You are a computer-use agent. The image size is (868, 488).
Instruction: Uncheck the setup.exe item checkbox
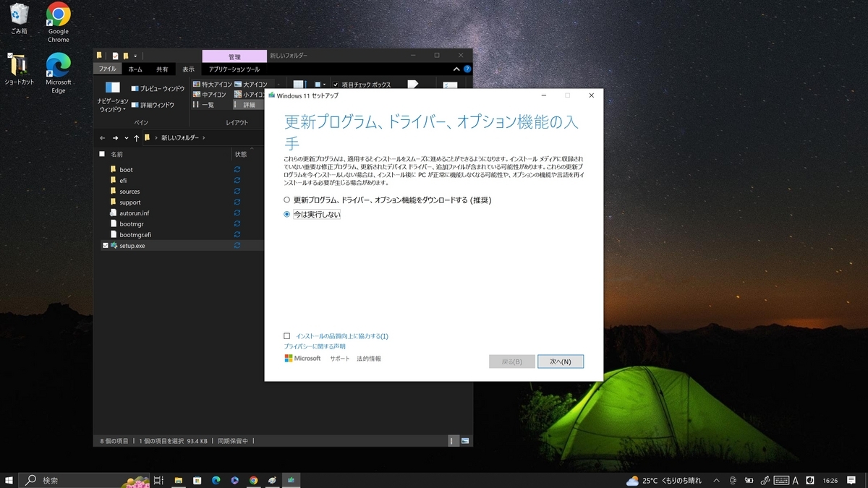(105, 246)
